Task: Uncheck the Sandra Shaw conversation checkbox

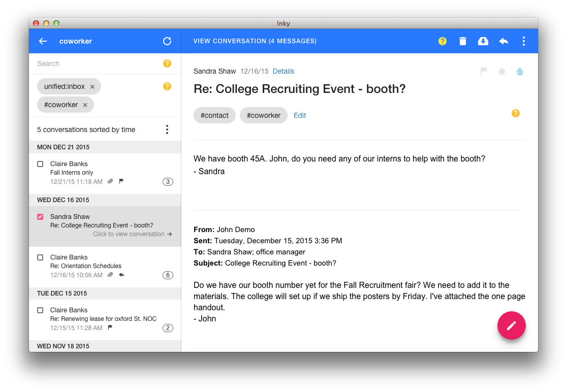Action: point(40,217)
